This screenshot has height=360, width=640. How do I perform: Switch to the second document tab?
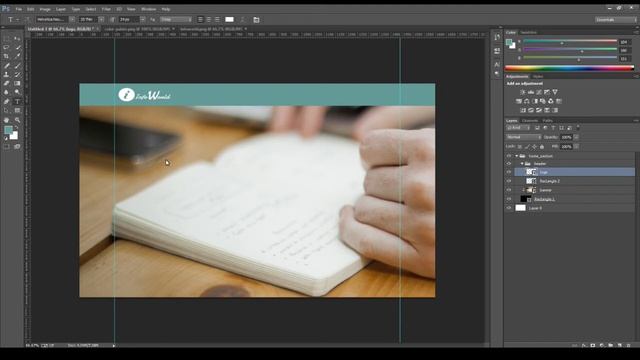[139, 29]
